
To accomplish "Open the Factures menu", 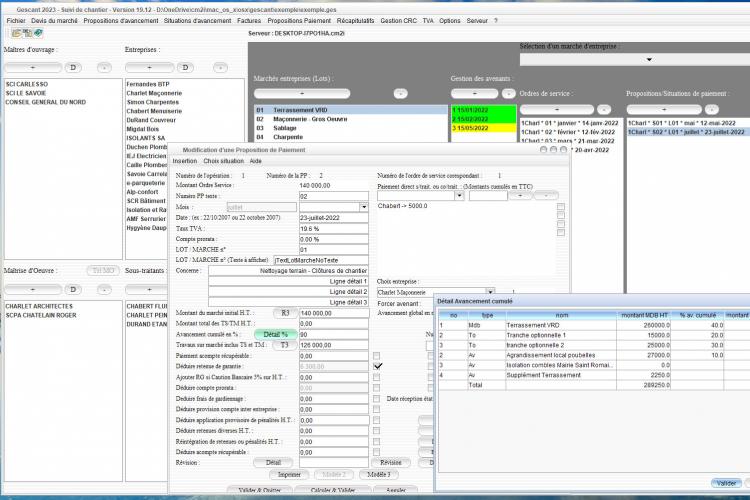I will coord(249,21).
